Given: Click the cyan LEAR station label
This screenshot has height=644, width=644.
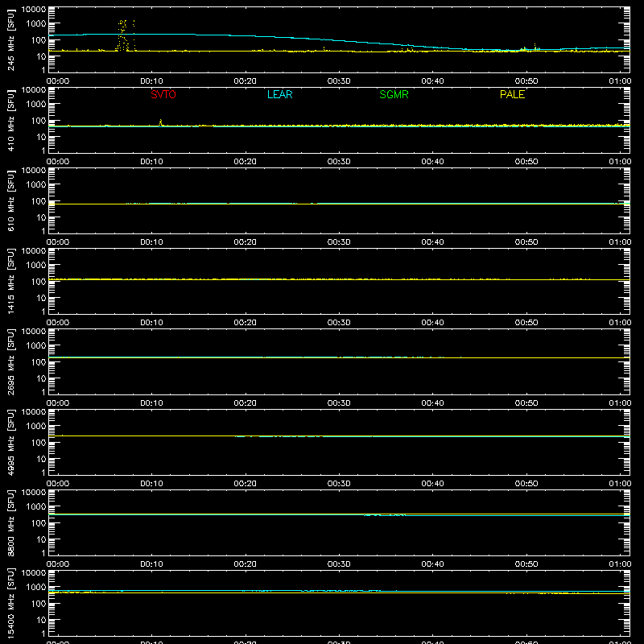Looking at the screenshot, I should (x=279, y=94).
